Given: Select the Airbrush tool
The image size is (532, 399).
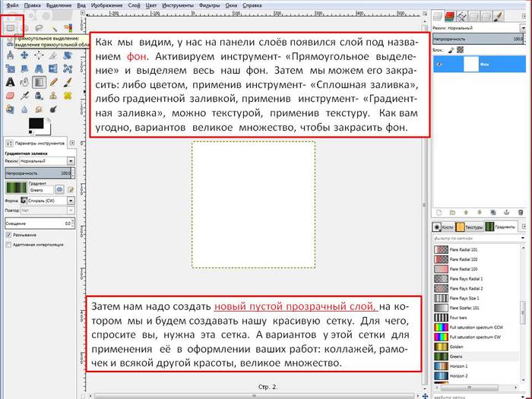Looking at the screenshot, I should tap(25, 96).
